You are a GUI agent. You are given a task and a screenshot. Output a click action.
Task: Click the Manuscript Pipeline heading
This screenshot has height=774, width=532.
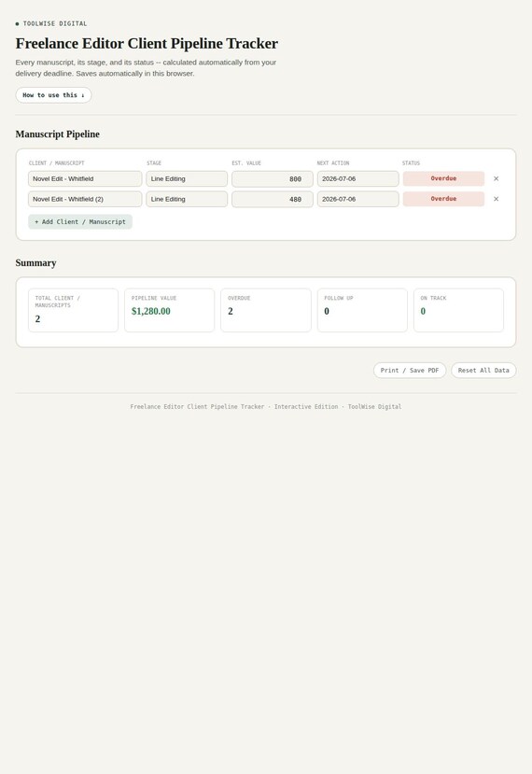click(x=57, y=134)
